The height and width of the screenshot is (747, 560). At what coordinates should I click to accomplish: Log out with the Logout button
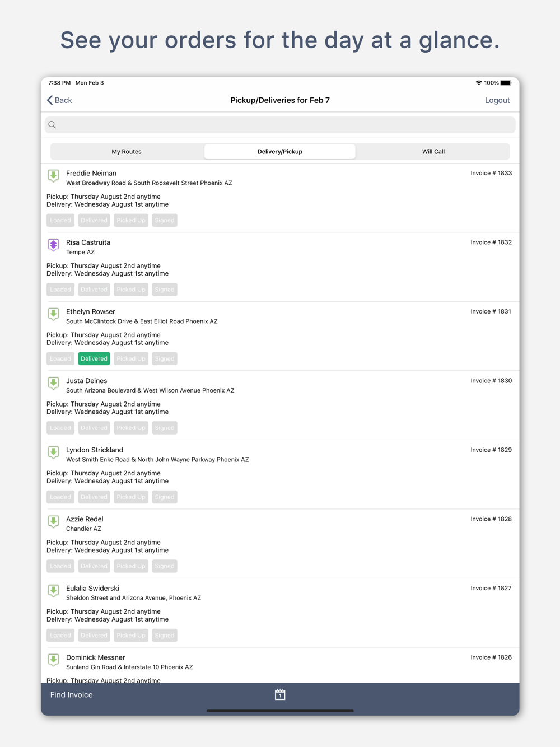click(497, 100)
